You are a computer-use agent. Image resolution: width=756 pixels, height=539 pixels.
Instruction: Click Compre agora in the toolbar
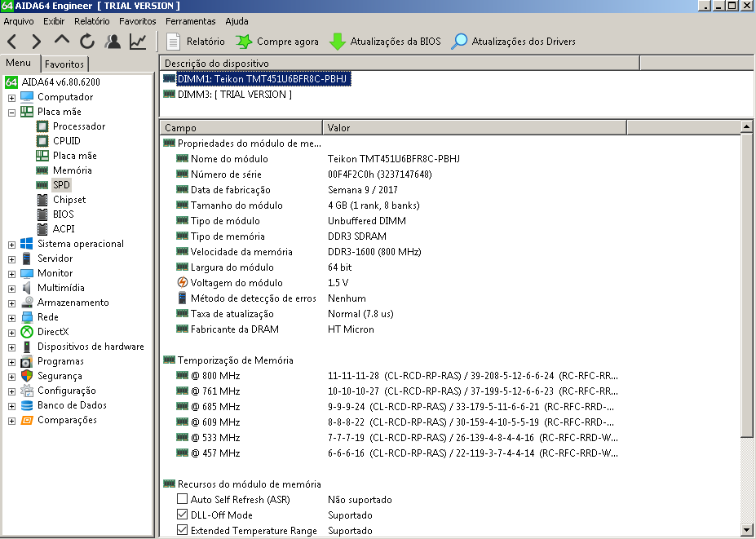tap(277, 42)
